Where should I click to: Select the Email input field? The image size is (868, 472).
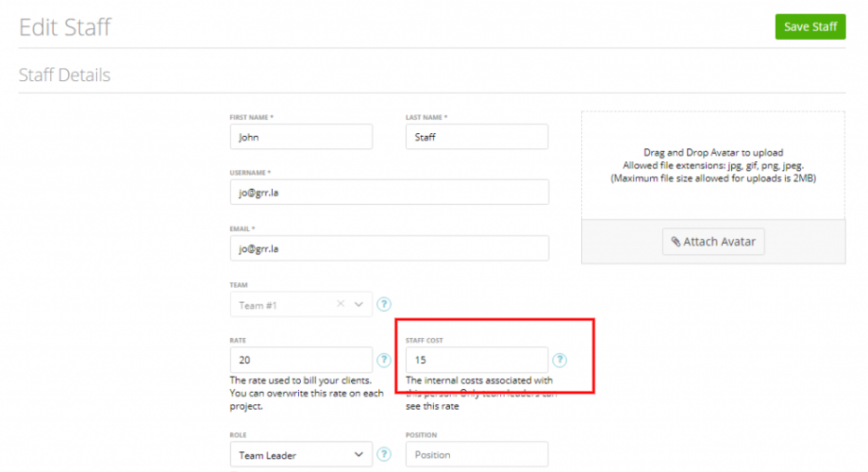(389, 248)
